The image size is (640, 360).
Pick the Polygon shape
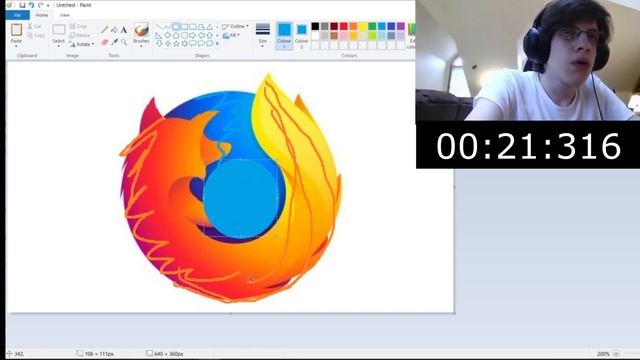coord(201,27)
